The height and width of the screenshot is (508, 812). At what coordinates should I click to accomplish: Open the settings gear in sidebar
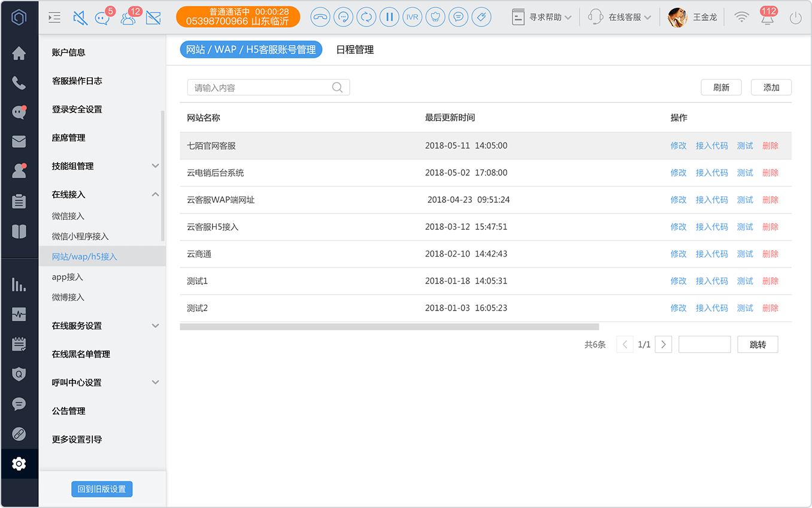click(x=19, y=464)
